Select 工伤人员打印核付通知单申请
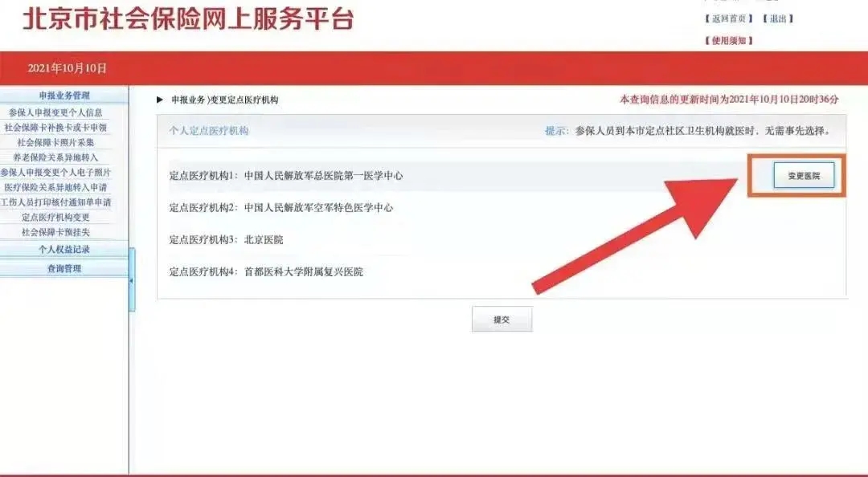 (55, 202)
